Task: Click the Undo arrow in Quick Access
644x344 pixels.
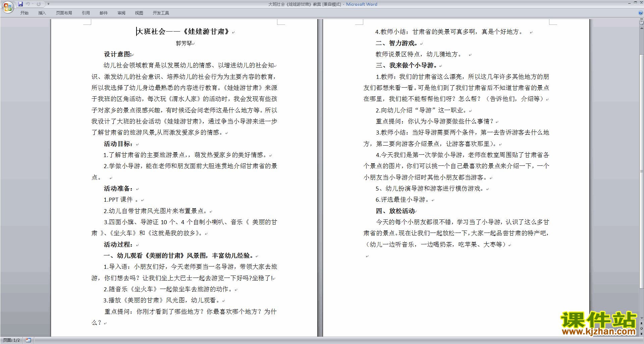Action: 28,4
